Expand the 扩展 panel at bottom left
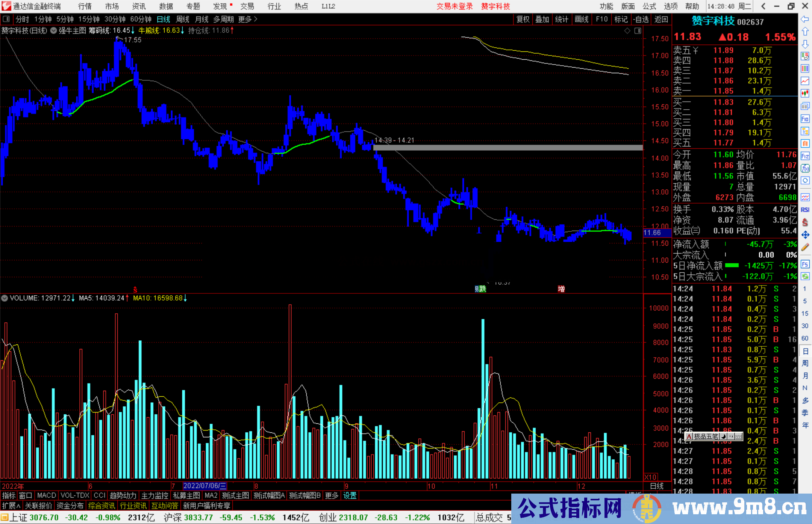The width and height of the screenshot is (812, 524). tap(11, 506)
